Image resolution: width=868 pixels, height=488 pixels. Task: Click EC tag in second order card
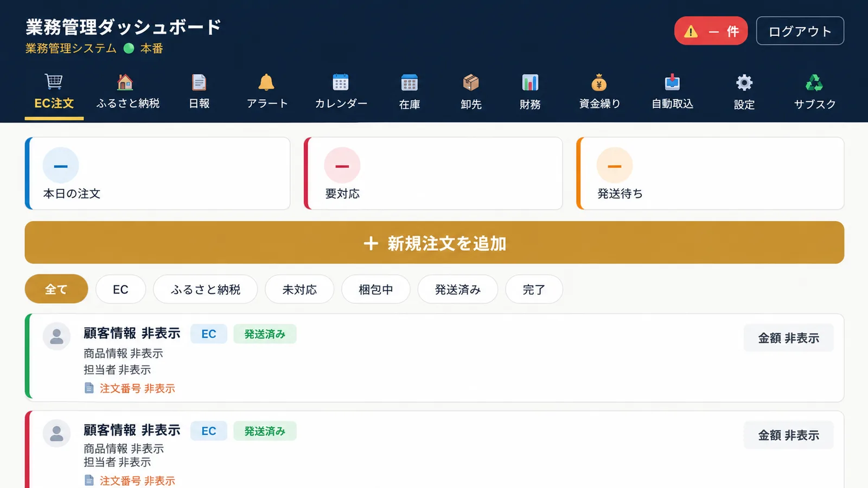209,431
